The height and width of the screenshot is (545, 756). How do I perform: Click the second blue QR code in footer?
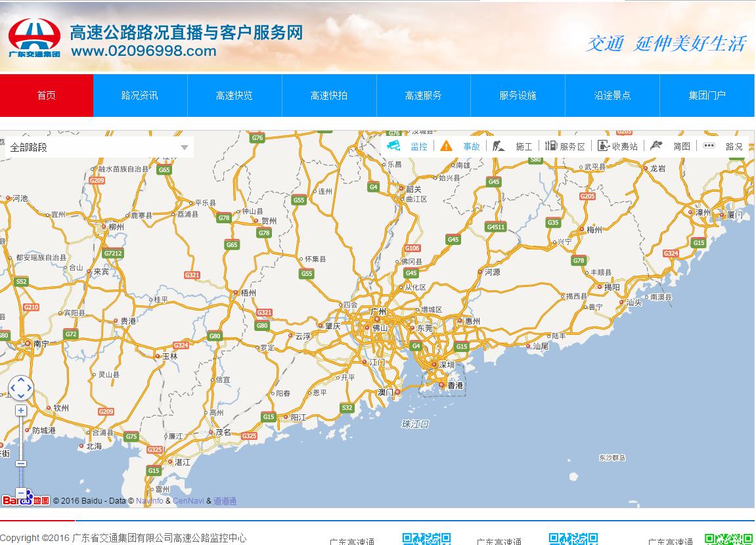[573, 538]
